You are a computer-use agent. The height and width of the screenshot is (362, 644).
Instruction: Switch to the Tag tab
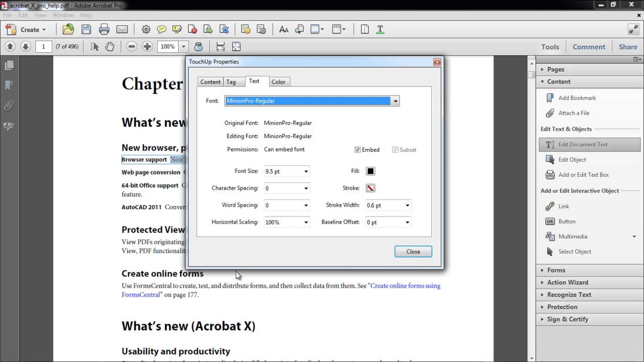231,82
